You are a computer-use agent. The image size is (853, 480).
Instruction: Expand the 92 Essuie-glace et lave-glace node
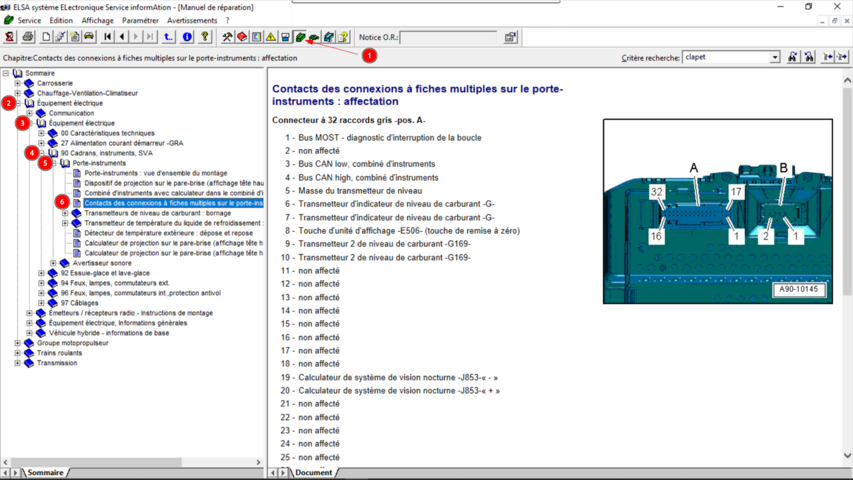[x=41, y=273]
